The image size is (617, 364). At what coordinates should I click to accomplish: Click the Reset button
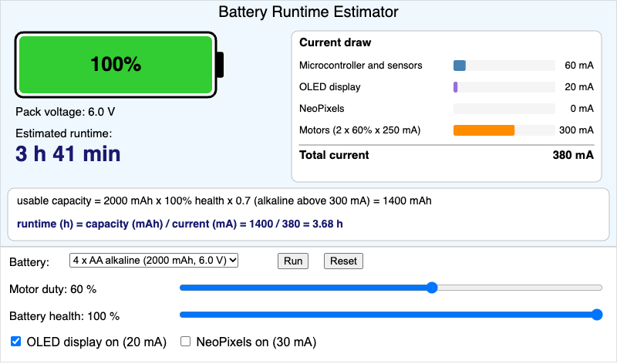tap(343, 261)
